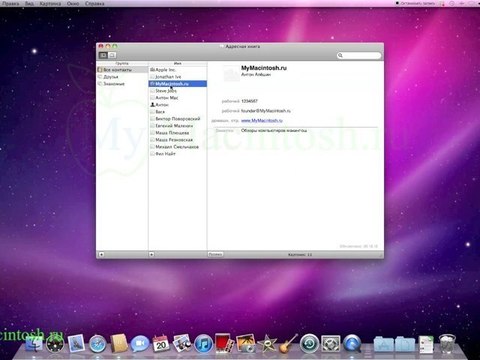Open the Правка menu
This screenshot has width=480, height=360.
(x=11, y=4)
